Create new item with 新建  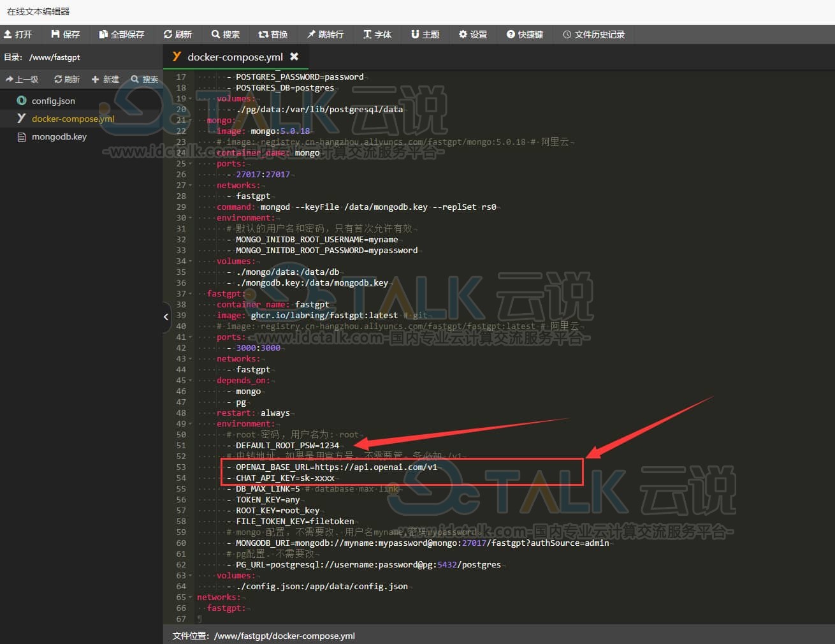click(105, 79)
